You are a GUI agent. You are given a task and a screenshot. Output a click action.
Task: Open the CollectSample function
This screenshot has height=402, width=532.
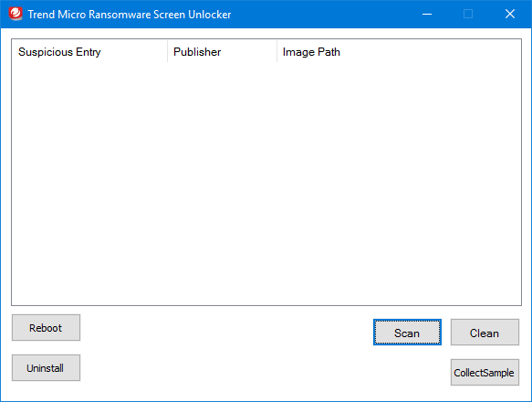485,373
